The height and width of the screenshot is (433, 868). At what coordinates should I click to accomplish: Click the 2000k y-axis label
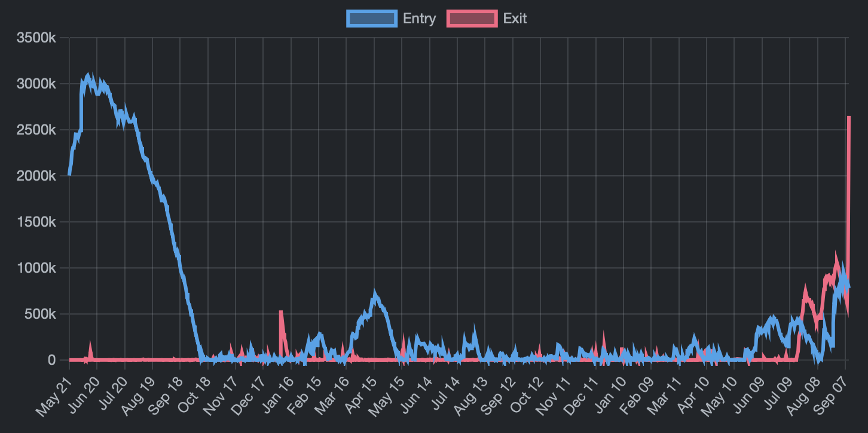click(36, 175)
